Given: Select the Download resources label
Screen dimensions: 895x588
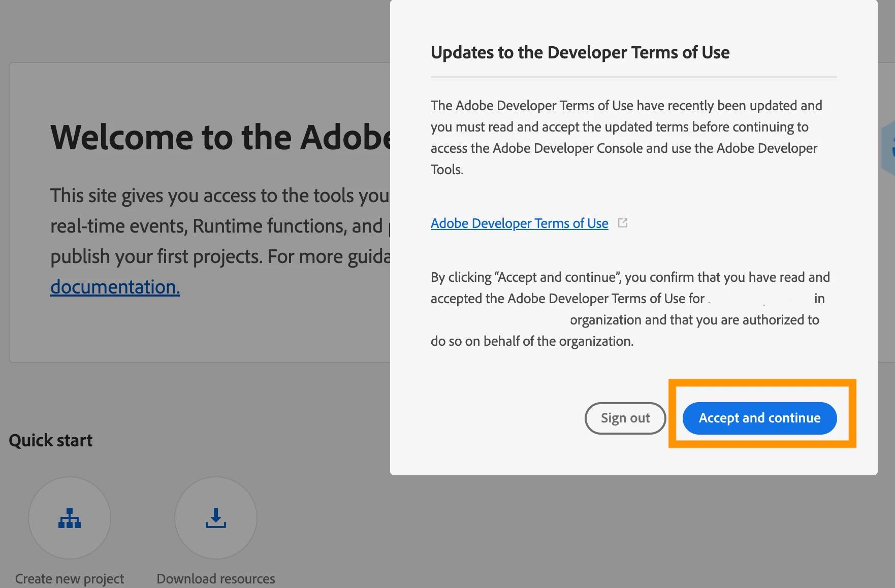Looking at the screenshot, I should (x=216, y=578).
